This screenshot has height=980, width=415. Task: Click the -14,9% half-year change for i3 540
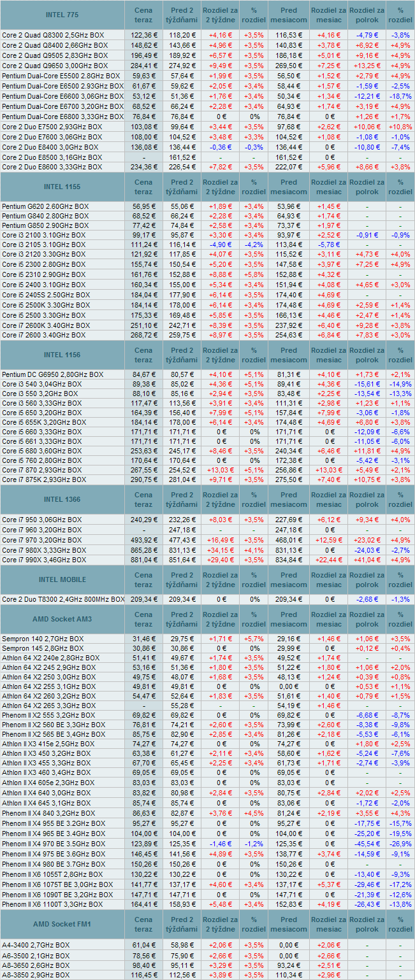tap(400, 385)
